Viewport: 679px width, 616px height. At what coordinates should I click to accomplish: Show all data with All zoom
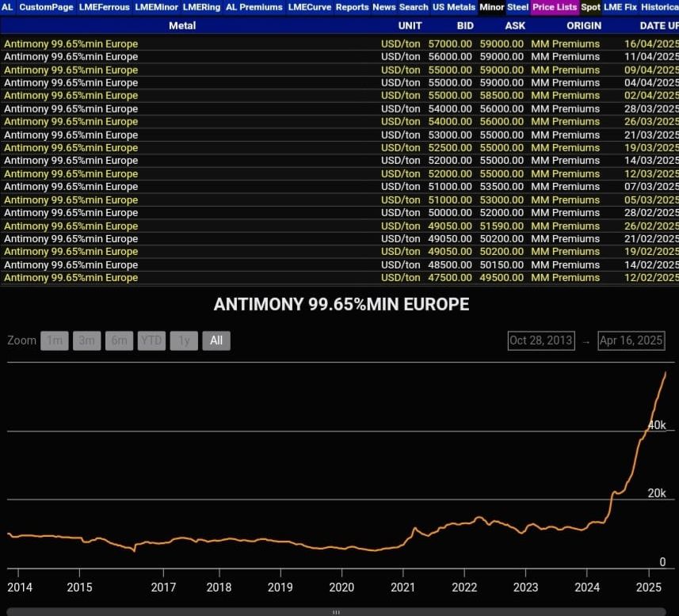click(x=216, y=340)
